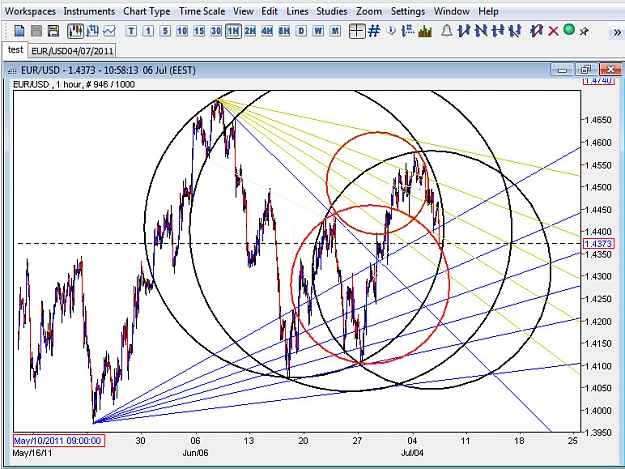Open the Help menu
The image size is (625, 469).
(x=488, y=11)
